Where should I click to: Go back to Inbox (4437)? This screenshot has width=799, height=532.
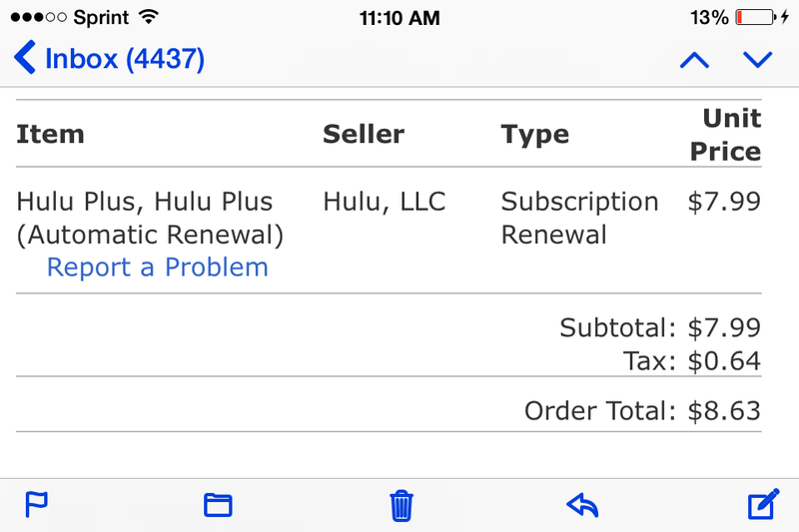[110, 59]
